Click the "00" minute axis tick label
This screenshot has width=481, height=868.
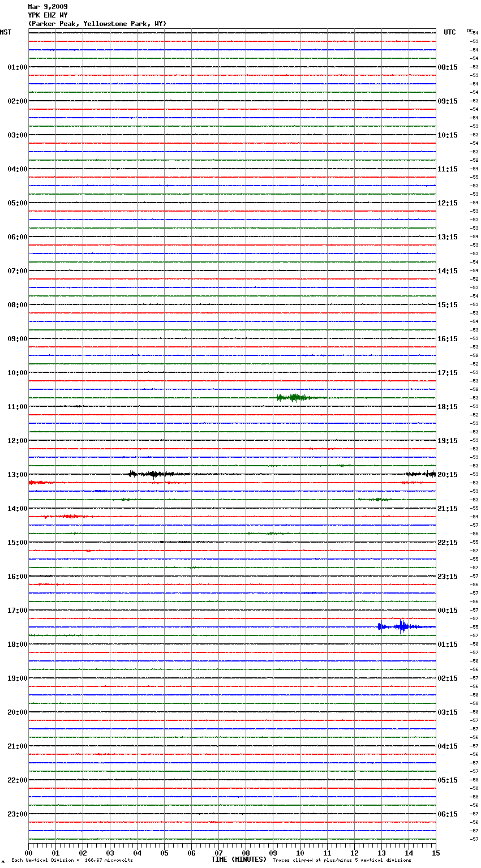[28, 853]
